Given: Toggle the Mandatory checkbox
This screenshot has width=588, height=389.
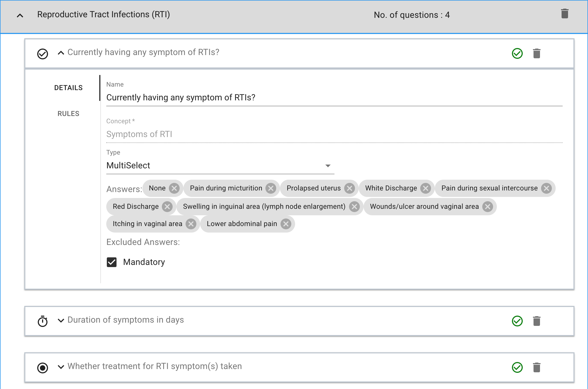Looking at the screenshot, I should pos(112,262).
